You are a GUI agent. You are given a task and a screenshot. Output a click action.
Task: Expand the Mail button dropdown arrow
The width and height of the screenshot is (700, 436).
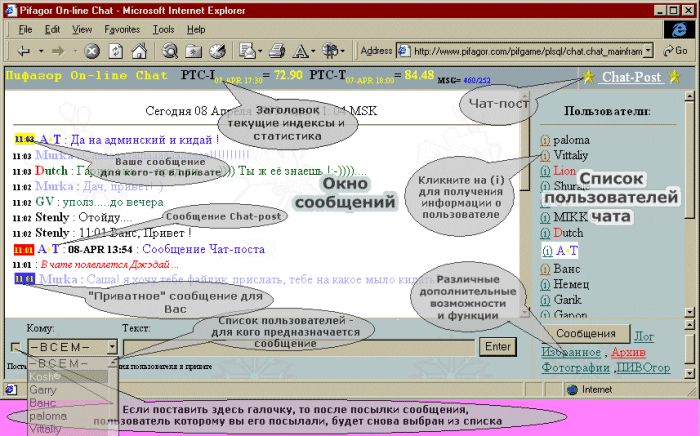(260, 51)
